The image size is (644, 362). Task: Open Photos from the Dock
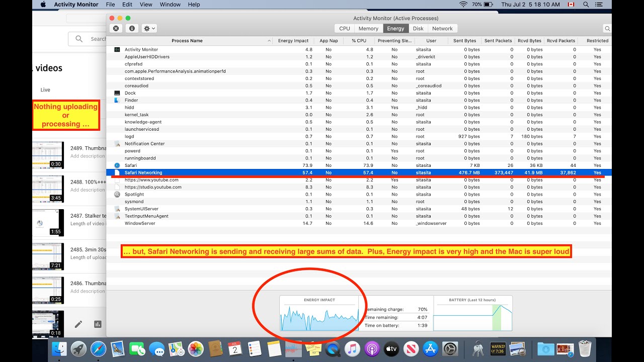(x=196, y=349)
